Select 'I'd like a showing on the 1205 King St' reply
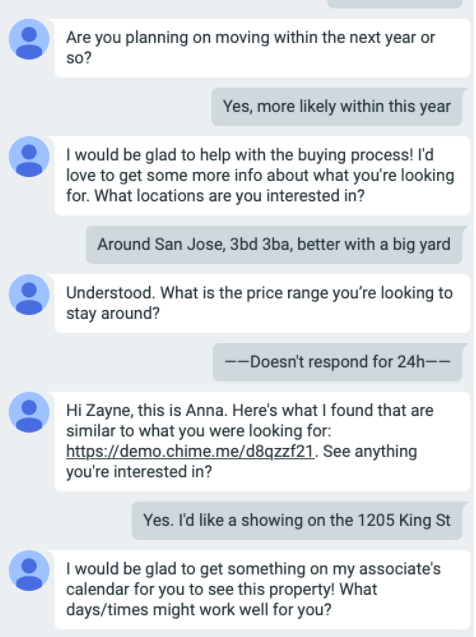Screen dimensions: 476x637 (297, 520)
